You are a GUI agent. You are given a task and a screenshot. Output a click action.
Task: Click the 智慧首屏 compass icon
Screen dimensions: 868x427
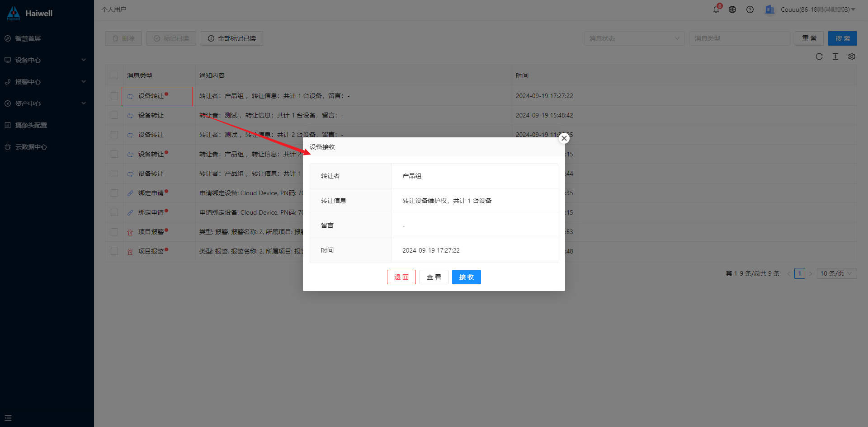[8, 38]
